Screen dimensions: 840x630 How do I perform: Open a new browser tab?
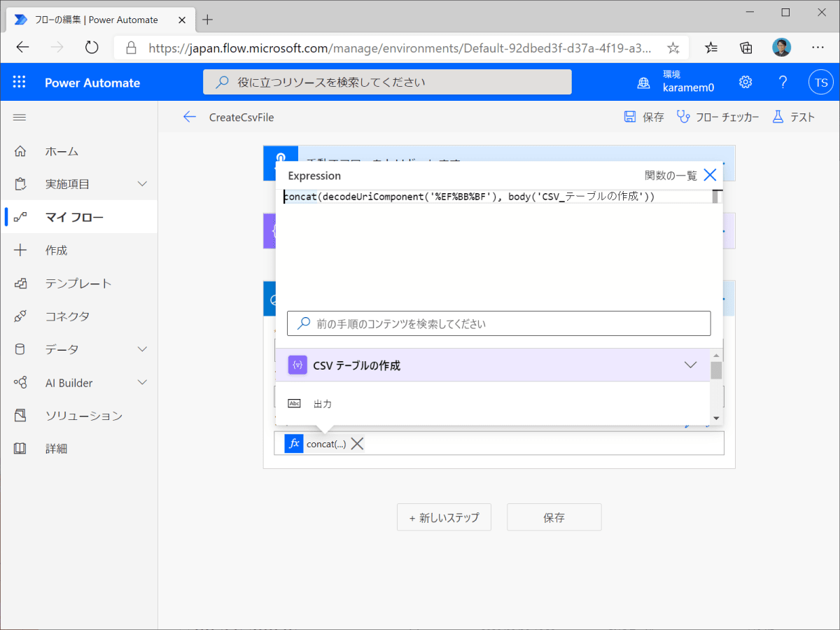207,19
